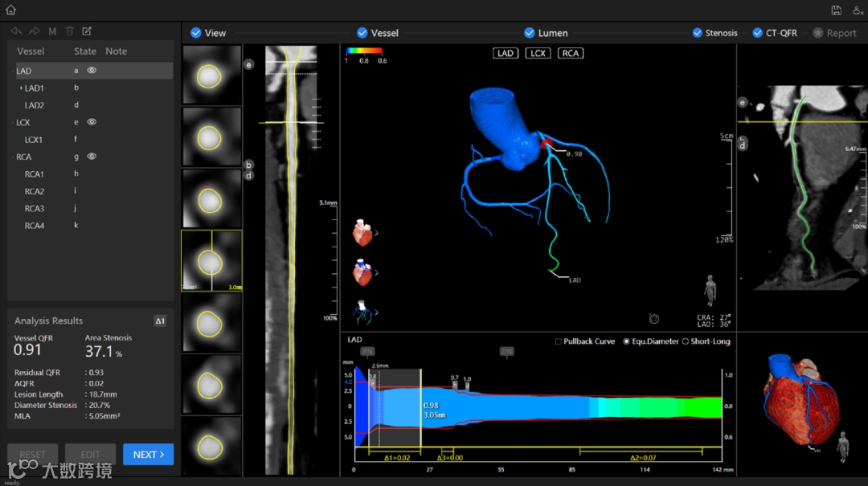868x486 pixels.
Task: Select the colored coronary tree model icon
Action: pos(362,310)
